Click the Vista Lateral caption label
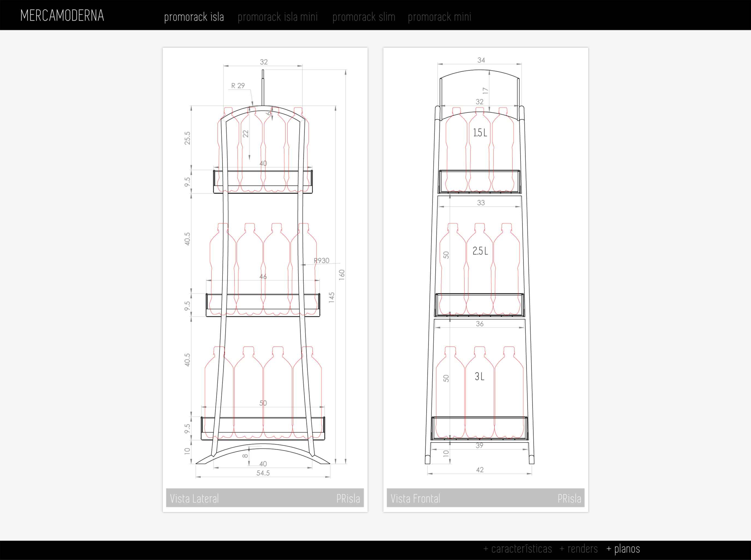Screen dimensions: 751x560 click(194, 498)
